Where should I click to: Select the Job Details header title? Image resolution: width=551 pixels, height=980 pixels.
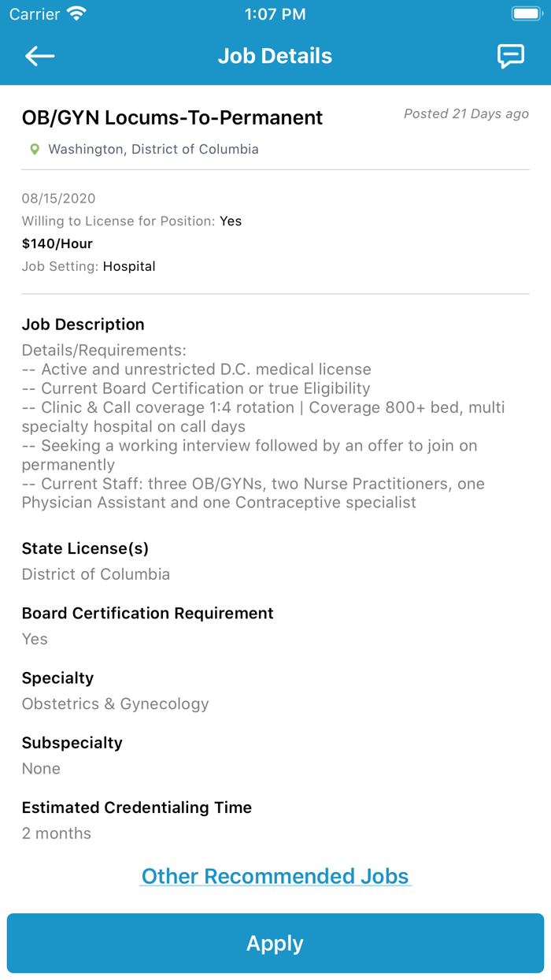(275, 55)
